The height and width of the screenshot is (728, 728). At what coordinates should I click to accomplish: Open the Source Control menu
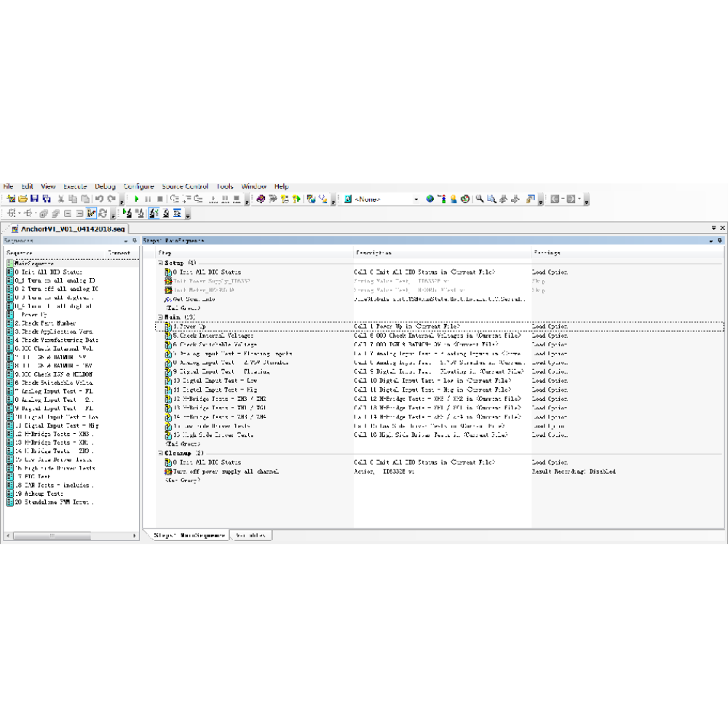[185, 186]
